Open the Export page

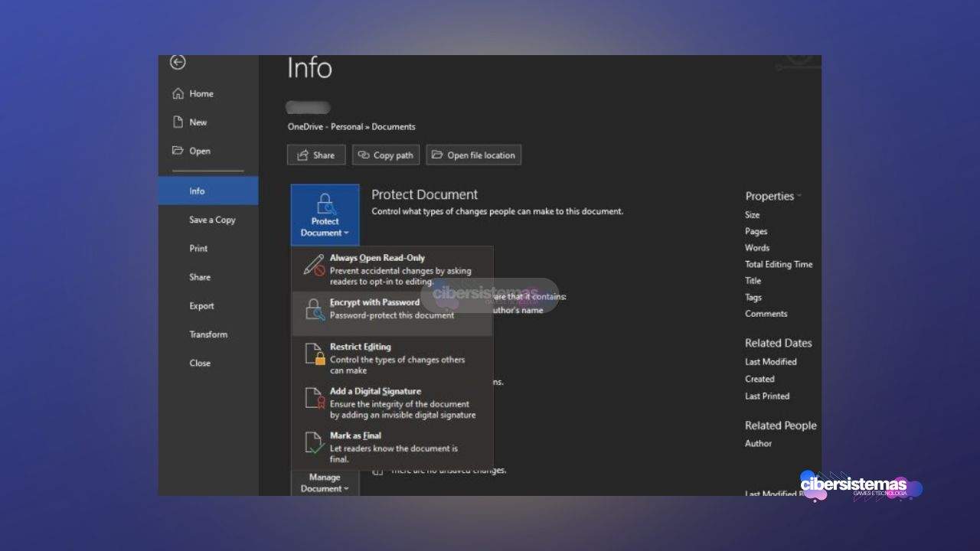(208, 306)
